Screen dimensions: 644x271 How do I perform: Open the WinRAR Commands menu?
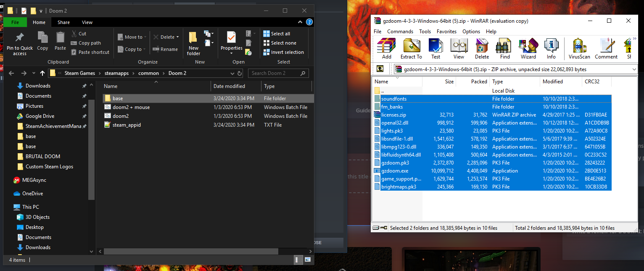pos(400,32)
